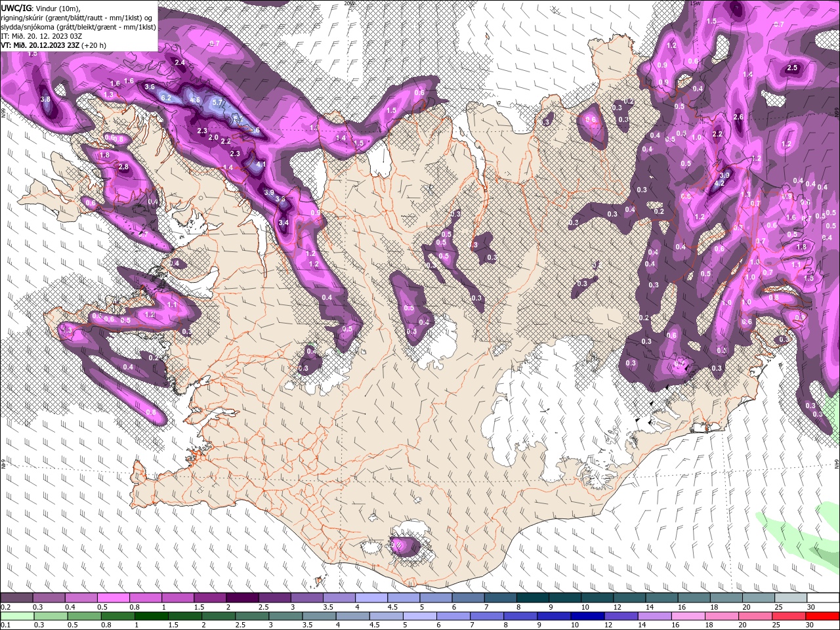Click the bright pink swatch between 0.5 and 0.8
Viewport: 840px width, 630px height.
tap(113, 597)
